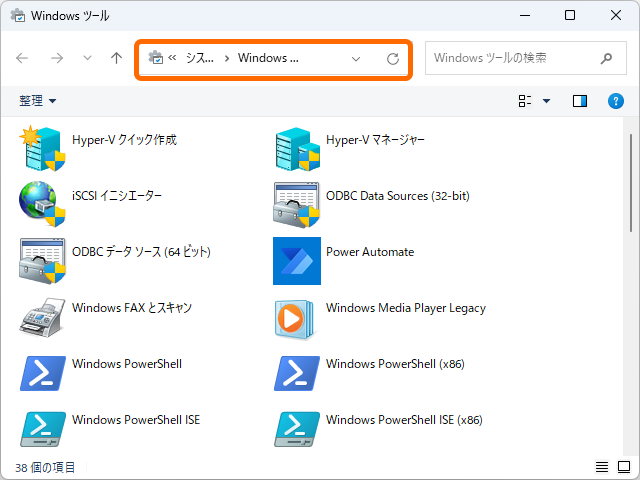This screenshot has height=480, width=640.
Task: Select the Windows PowerShell label
Action: pyautogui.click(x=127, y=364)
